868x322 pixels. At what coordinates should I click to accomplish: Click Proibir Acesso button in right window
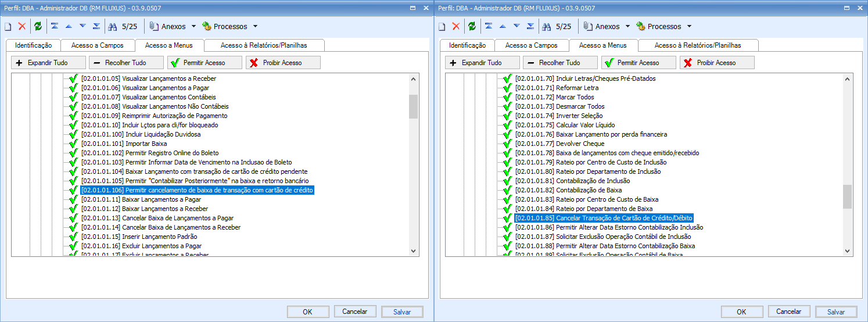[717, 63]
